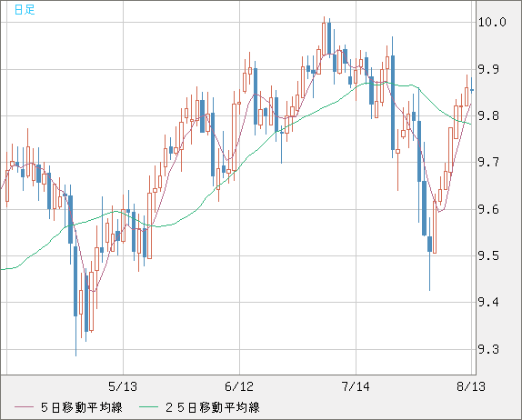This screenshot has width=522, height=420.
Task: Select the 9.5 price axis label
Action: click(x=488, y=256)
